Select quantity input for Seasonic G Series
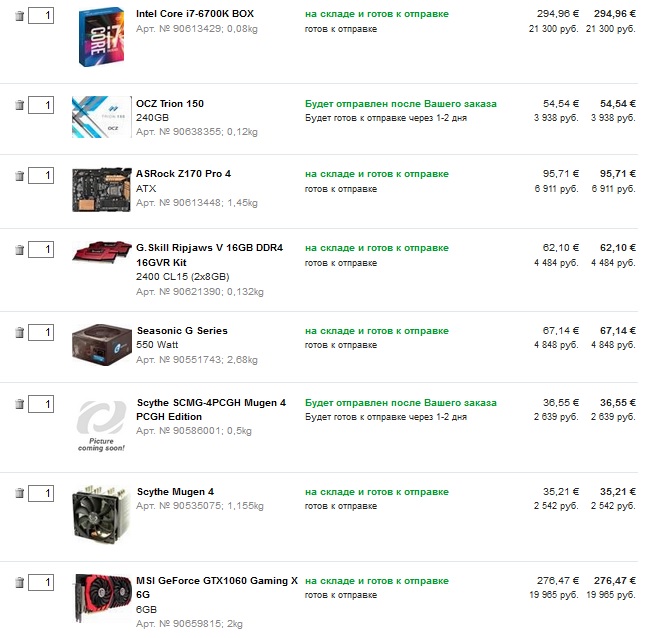The height and width of the screenshot is (638, 651). [41, 332]
